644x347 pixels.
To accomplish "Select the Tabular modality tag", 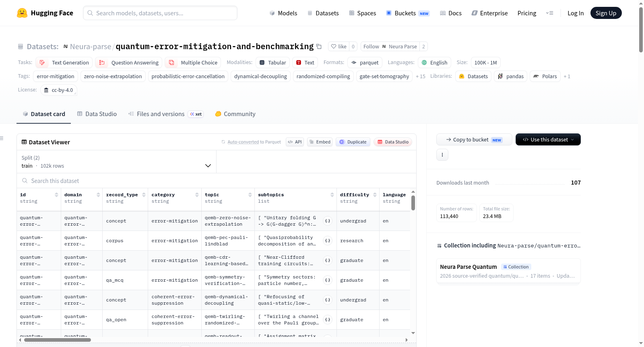I will point(272,62).
